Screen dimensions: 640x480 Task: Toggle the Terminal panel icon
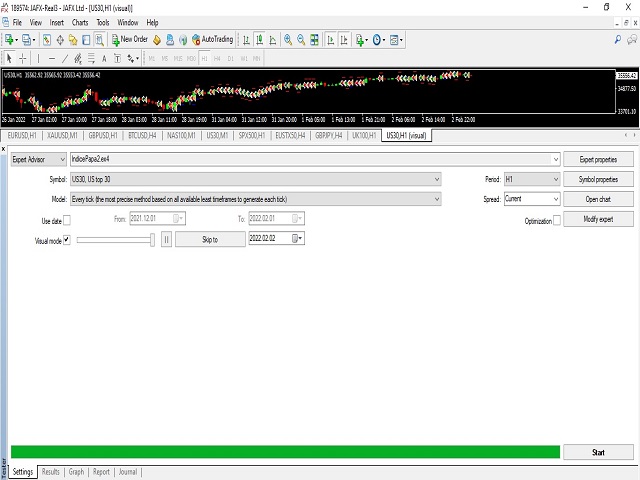click(86, 40)
